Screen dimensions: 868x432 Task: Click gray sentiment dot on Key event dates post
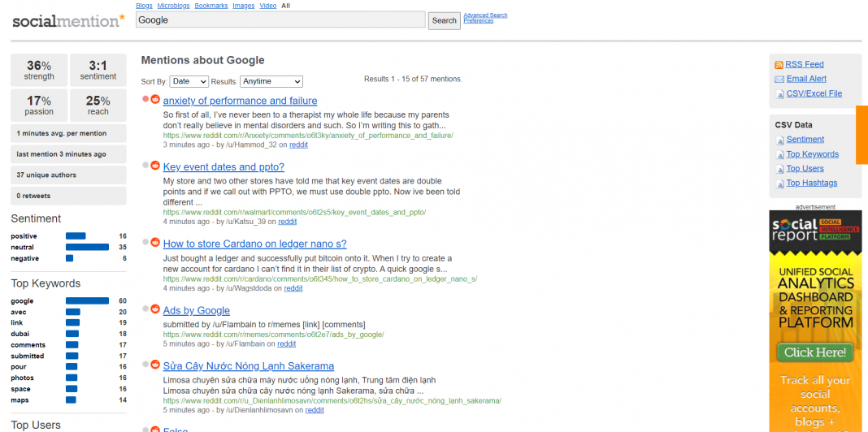pyautogui.click(x=145, y=165)
